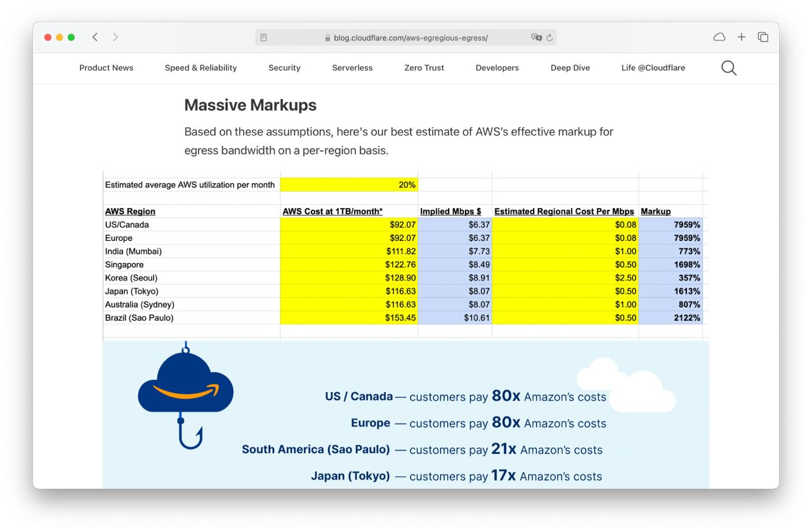The width and height of the screenshot is (812, 532).
Task: Click the Brazil (Sao Paulo) row label
Action: 139,318
